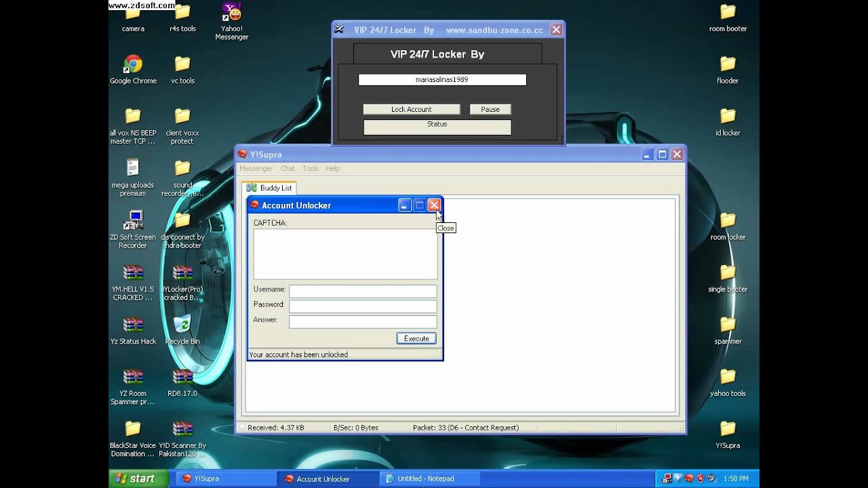Open the Help menu in Y!Supra
868x488 pixels.
[332, 168]
